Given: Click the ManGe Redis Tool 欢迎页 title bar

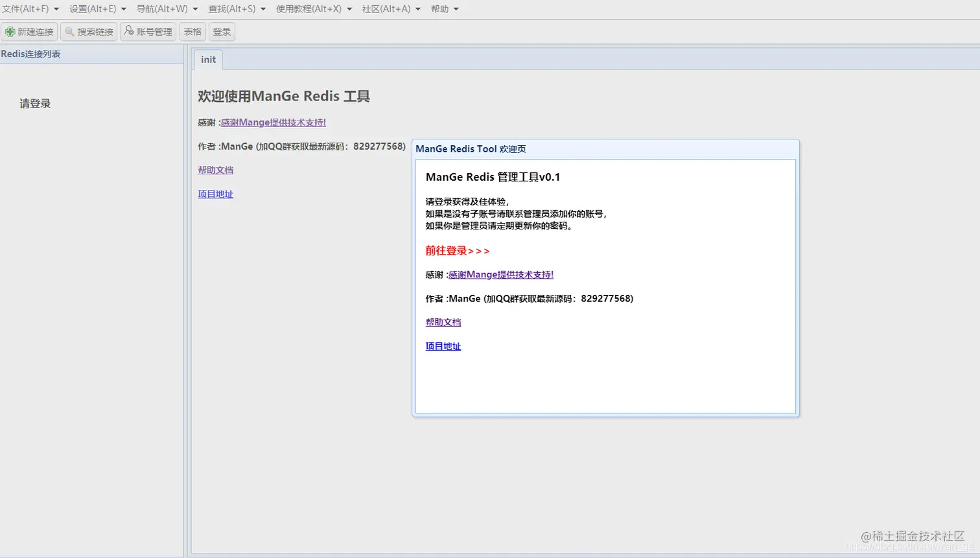Looking at the screenshot, I should point(605,149).
